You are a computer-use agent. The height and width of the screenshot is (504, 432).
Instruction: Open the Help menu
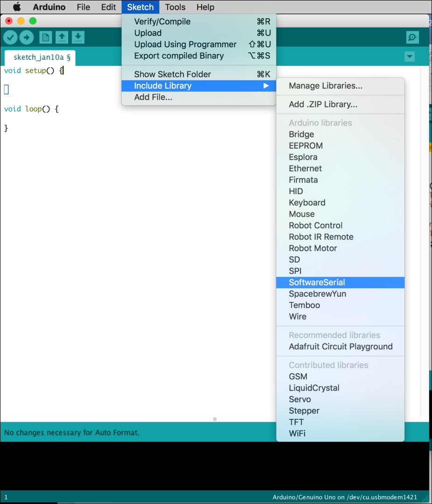(205, 7)
